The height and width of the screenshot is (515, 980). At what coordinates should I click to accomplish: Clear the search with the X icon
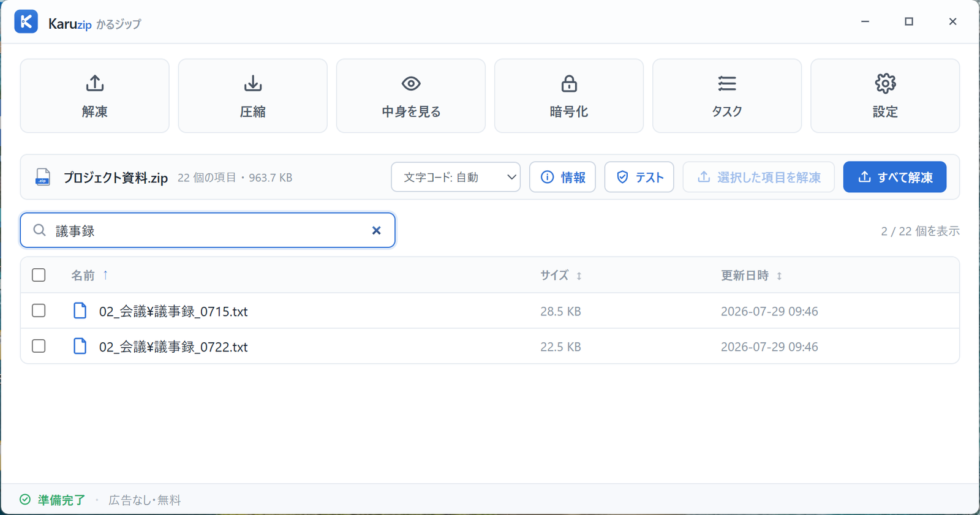click(377, 230)
